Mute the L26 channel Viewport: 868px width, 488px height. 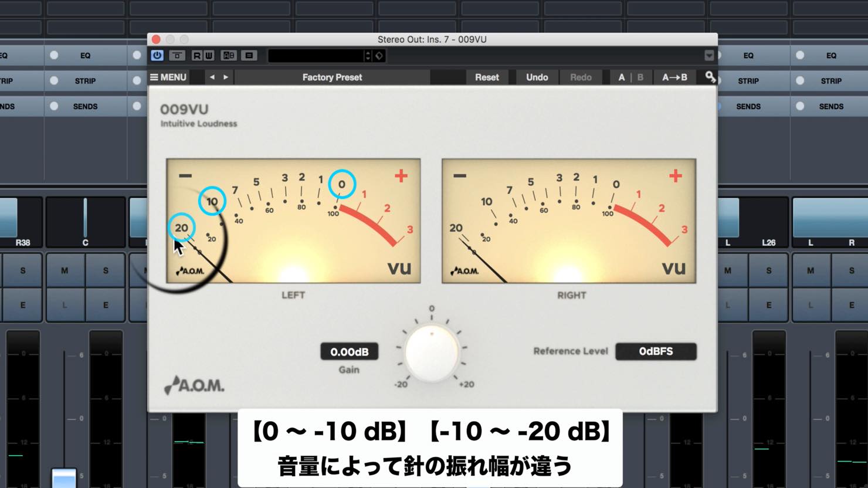click(x=728, y=270)
